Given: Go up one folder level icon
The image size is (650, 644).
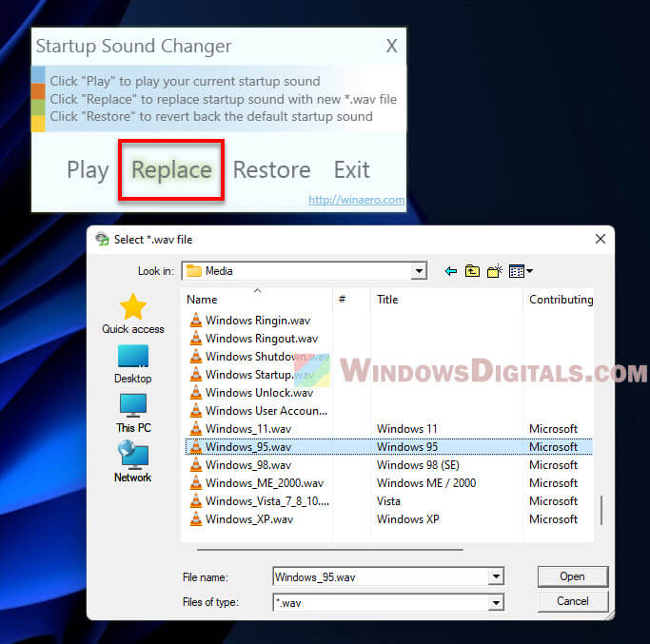Looking at the screenshot, I should (472, 271).
